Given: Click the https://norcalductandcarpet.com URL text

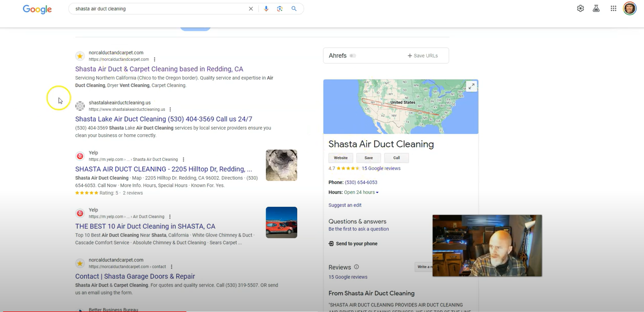Looking at the screenshot, I should tap(118, 59).
